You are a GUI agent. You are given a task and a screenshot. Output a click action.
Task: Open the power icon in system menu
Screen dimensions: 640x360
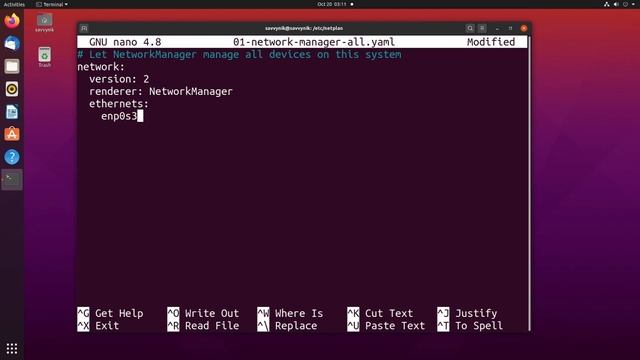(625, 4)
